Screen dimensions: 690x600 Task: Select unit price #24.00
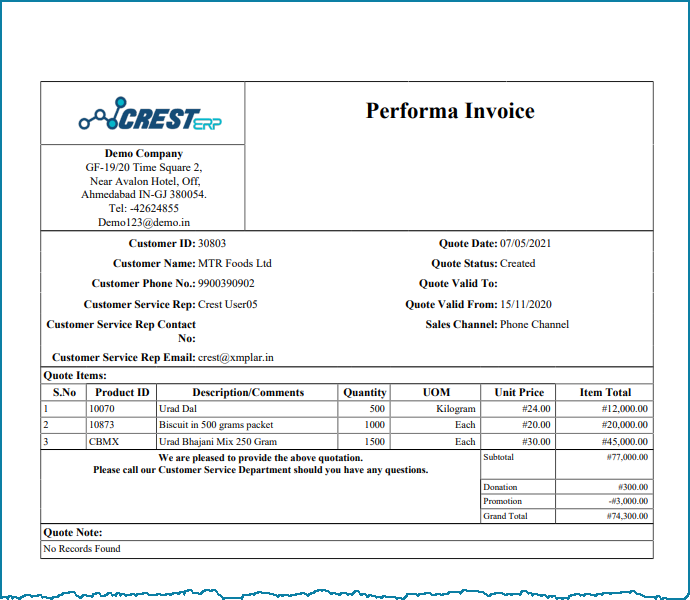pyautogui.click(x=536, y=409)
